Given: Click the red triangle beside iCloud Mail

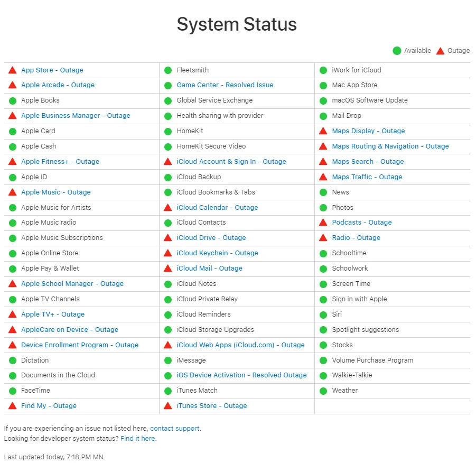Looking at the screenshot, I should pos(168,268).
